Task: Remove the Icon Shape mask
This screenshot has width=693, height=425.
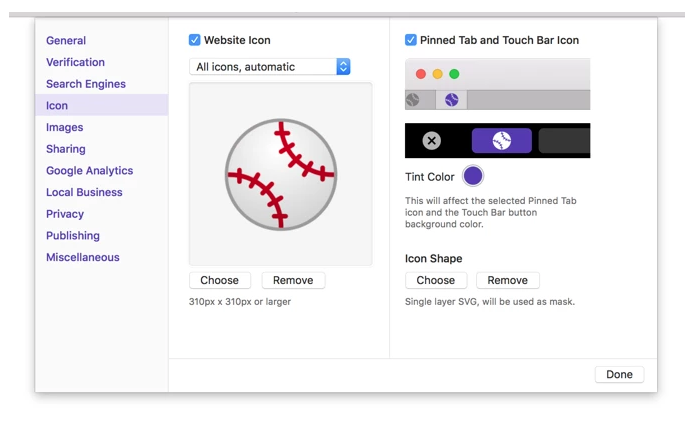Action: pyautogui.click(x=507, y=280)
